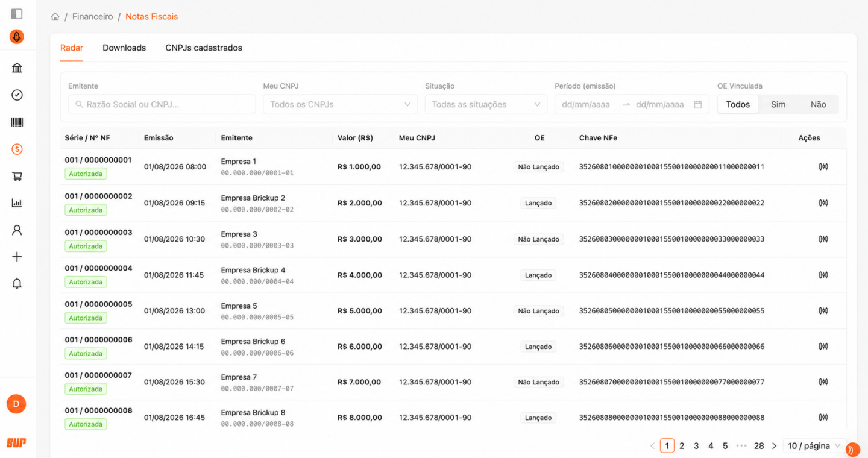The image size is (868, 458).
Task: Click the Período start date field
Action: coord(587,104)
